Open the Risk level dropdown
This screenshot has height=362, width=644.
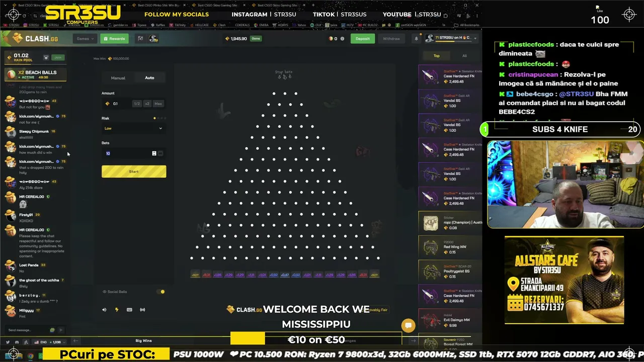(134, 128)
